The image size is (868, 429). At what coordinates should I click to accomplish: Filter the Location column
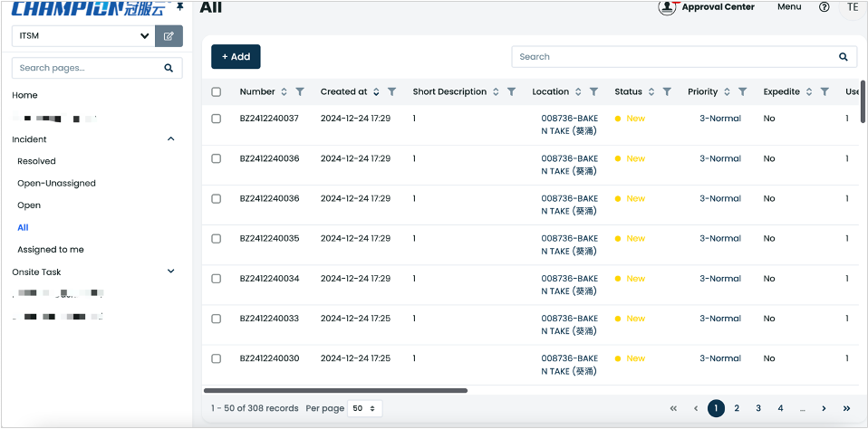[x=593, y=91]
